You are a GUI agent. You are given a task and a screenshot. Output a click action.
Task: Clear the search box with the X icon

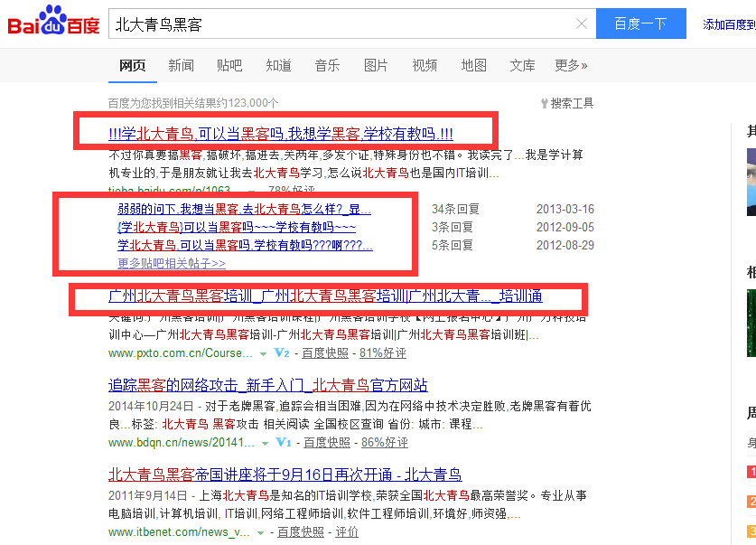[x=582, y=23]
